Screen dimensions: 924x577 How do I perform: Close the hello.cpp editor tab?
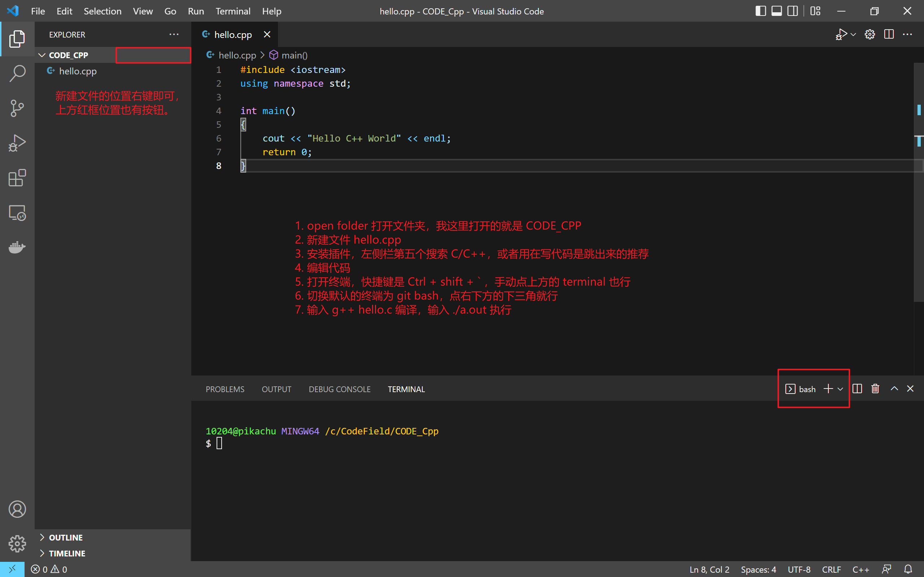[x=267, y=34]
